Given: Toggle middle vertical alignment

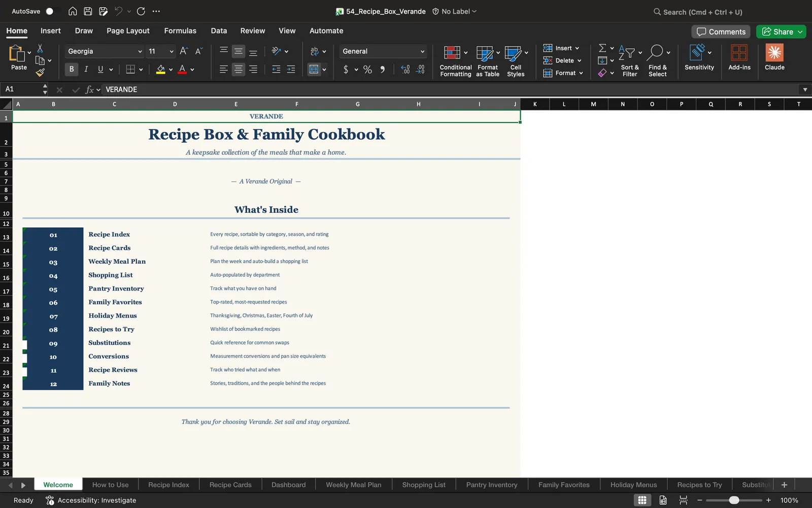Looking at the screenshot, I should (x=238, y=51).
